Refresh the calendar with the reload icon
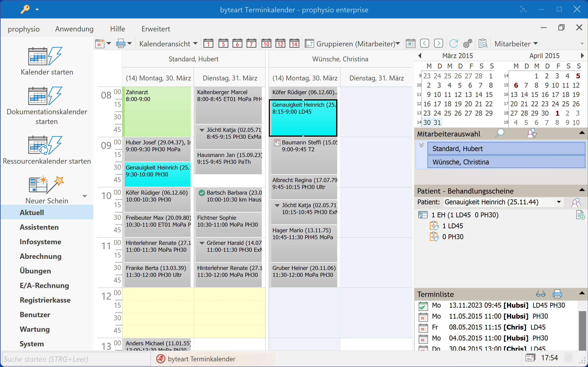The image size is (588, 367). (x=453, y=44)
